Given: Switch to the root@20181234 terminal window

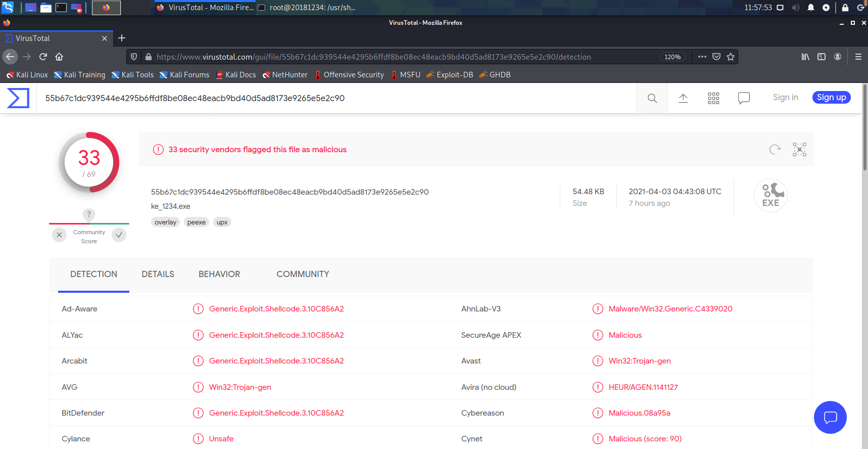Looking at the screenshot, I should tap(307, 8).
